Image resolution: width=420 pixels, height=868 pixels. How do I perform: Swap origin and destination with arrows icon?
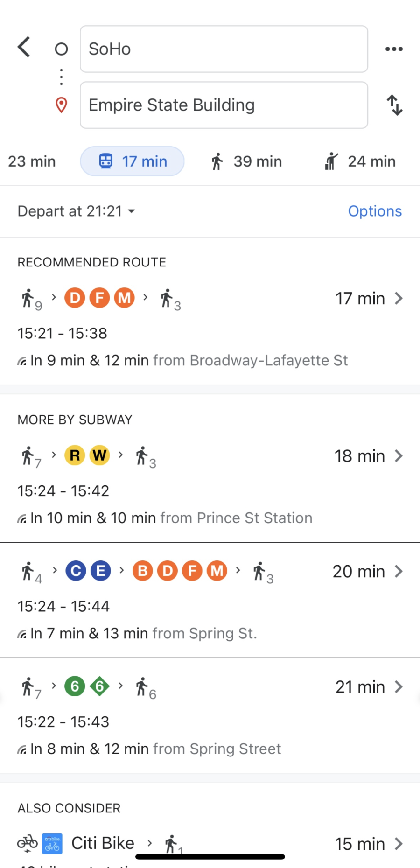(395, 105)
